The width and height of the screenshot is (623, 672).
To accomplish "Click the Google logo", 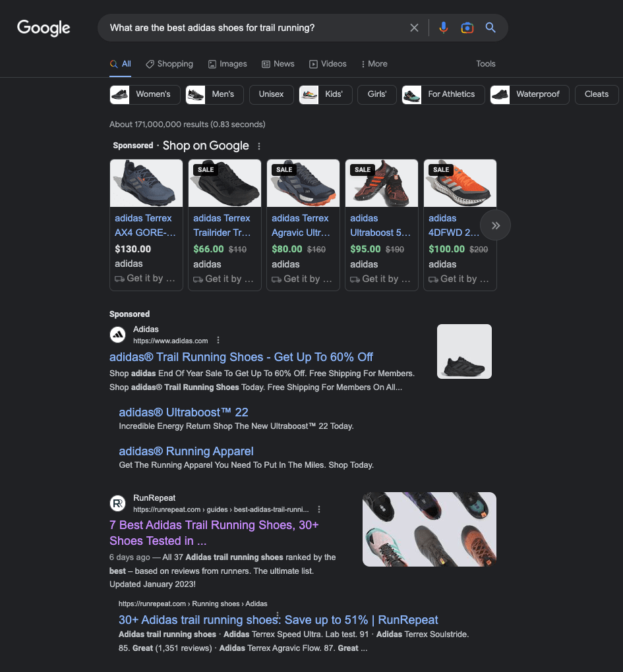I will click(x=44, y=28).
